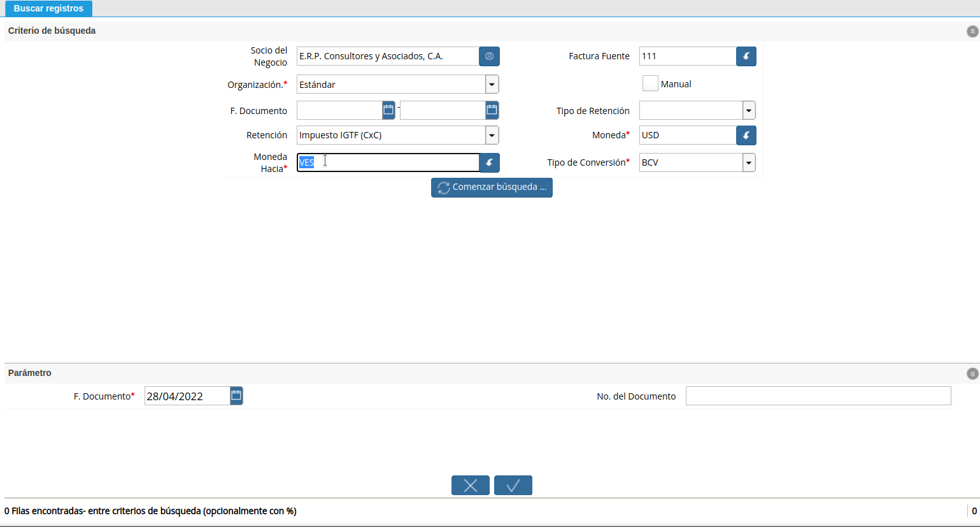
Task: Click the Parámetro header text
Action: point(30,373)
